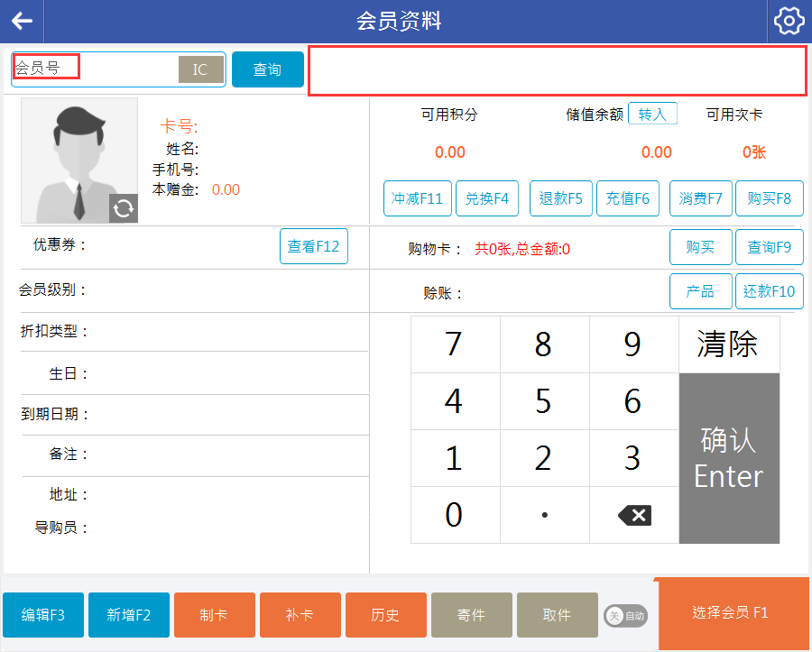
Task: Click 购买 button in 购物卡 row
Action: pyautogui.click(x=701, y=247)
